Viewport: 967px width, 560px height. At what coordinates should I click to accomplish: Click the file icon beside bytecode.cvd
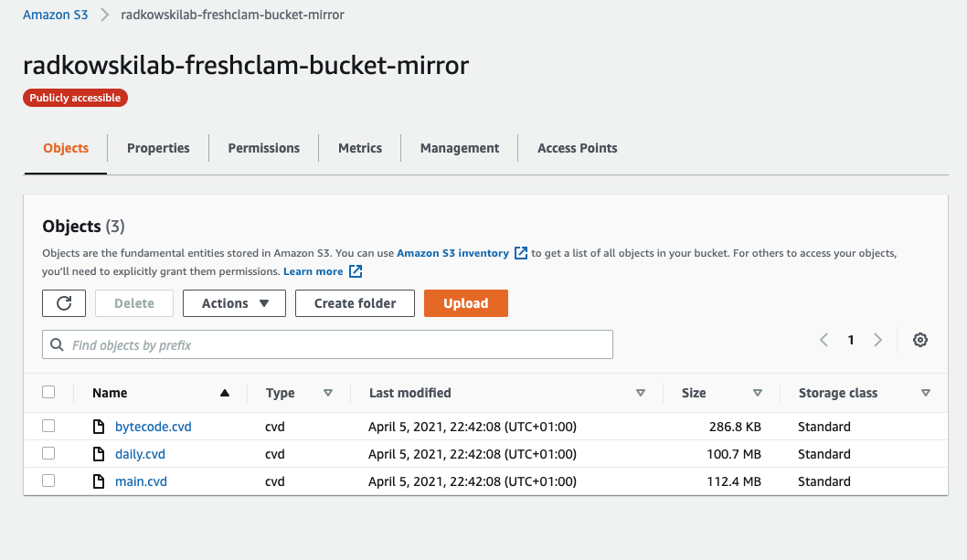(99, 427)
